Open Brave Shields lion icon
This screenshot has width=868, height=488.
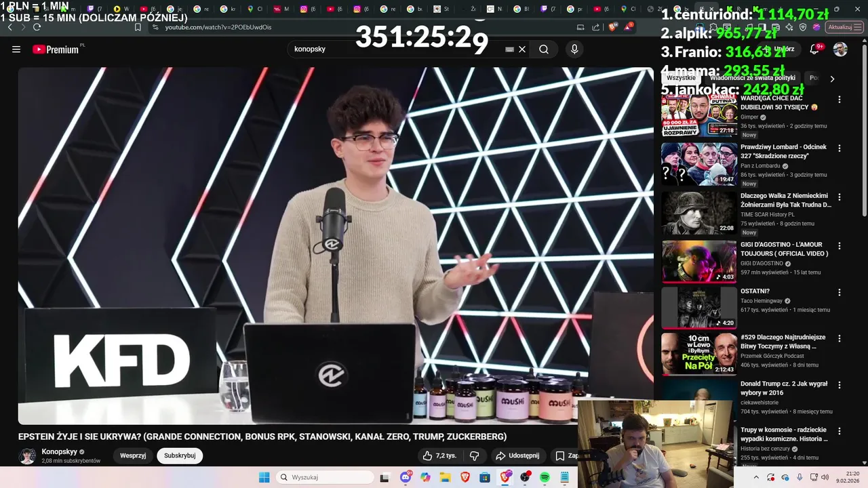(x=612, y=27)
